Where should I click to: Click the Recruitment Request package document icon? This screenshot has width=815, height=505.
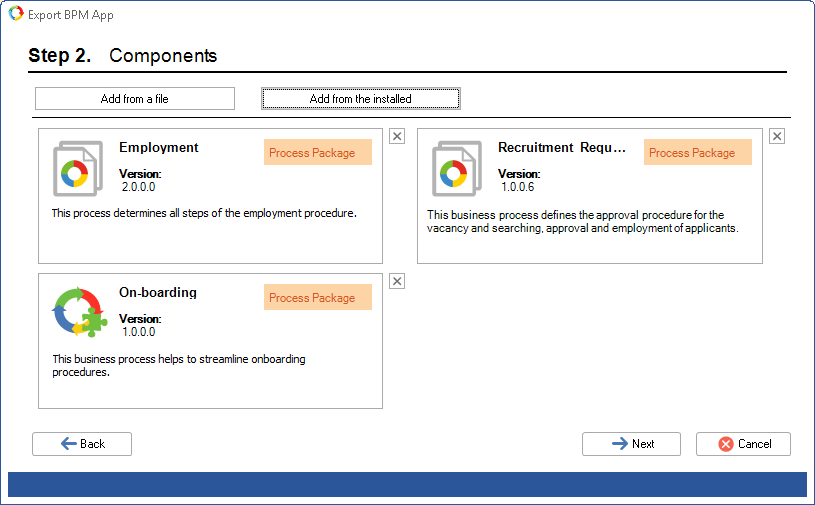point(457,168)
